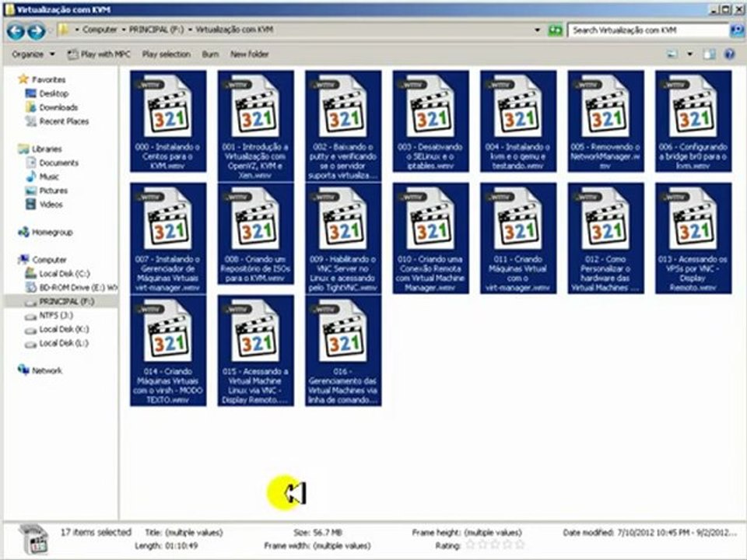Screen dimensions: 747x560
Task: Click the Search Virtualização com KVM field
Action: [649, 30]
